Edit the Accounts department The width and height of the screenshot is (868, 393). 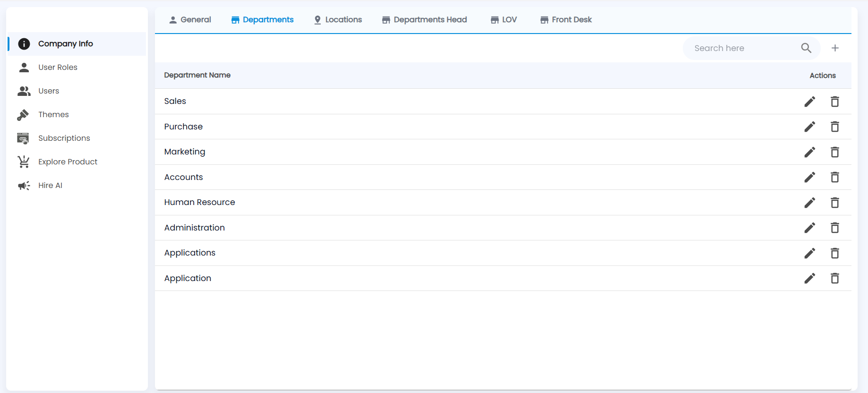pyautogui.click(x=809, y=177)
